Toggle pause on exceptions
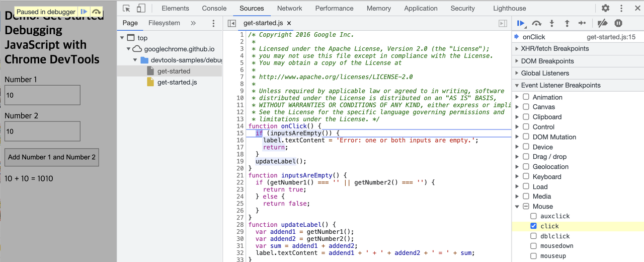Image resolution: width=644 pixels, height=262 pixels. point(618,23)
